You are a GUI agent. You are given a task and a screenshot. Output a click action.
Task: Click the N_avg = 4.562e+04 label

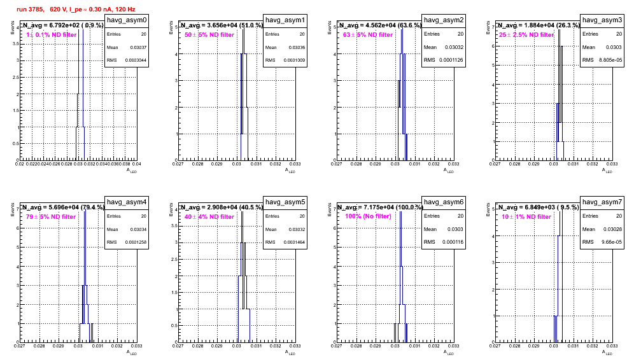pyautogui.click(x=380, y=25)
